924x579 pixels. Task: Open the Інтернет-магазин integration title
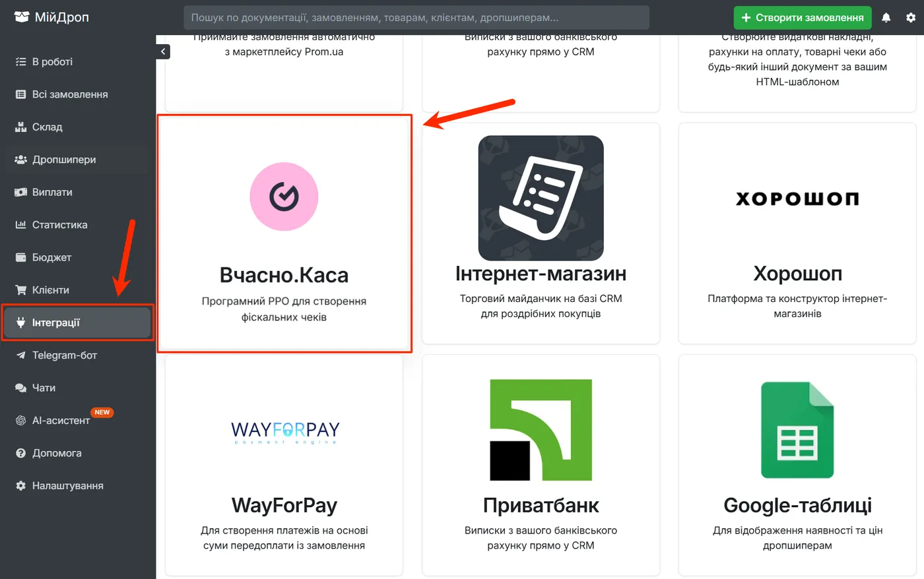coord(541,273)
